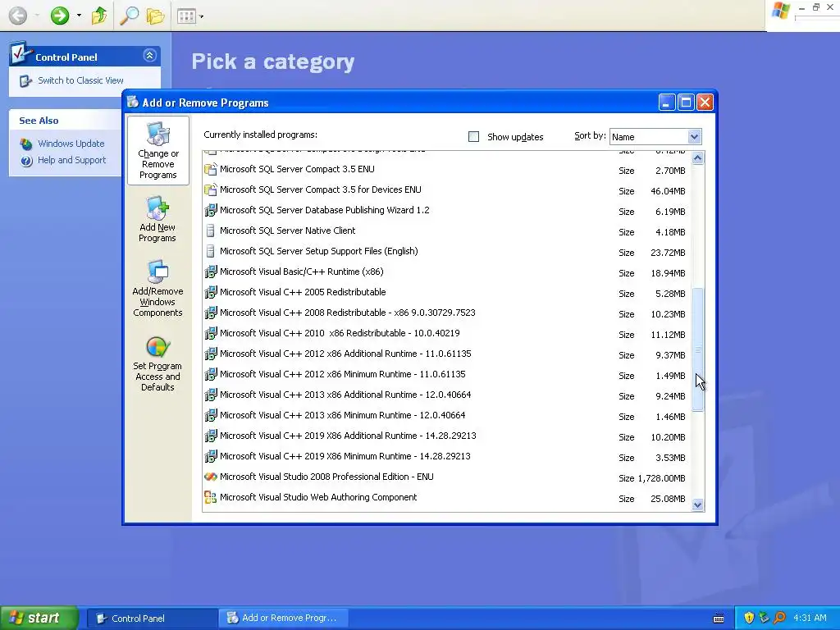Click icon for SQL Server Compact 3.5 for Devices ENU
Viewport: 840px width, 630px height.
pyautogui.click(x=211, y=189)
